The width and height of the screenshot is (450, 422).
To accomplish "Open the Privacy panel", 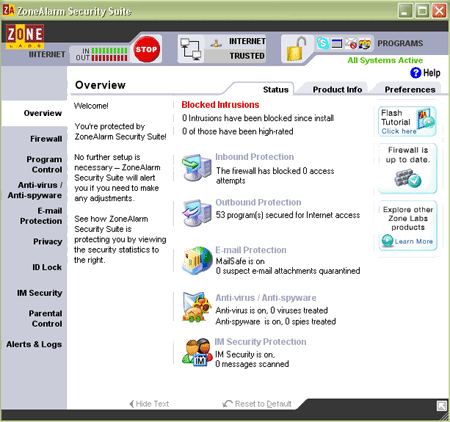I will click(x=48, y=242).
